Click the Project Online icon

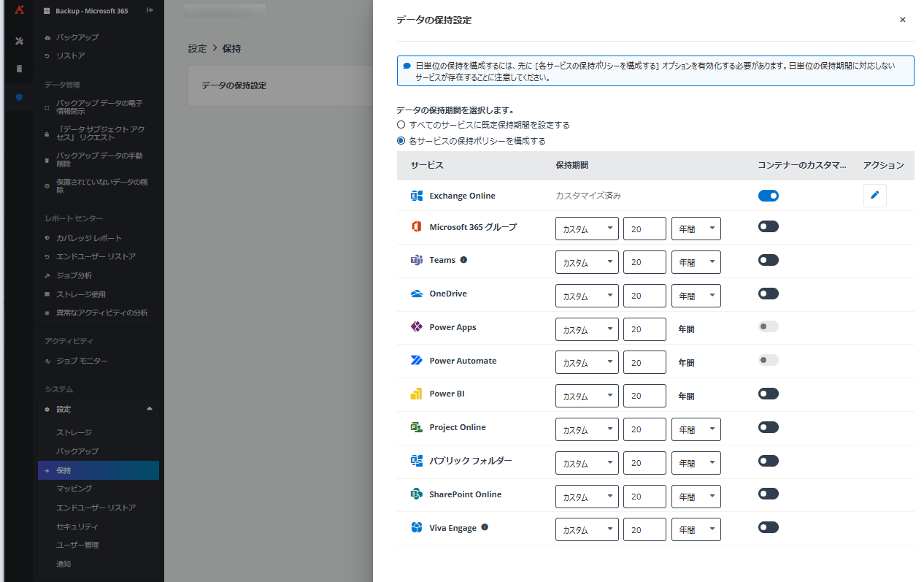(417, 427)
